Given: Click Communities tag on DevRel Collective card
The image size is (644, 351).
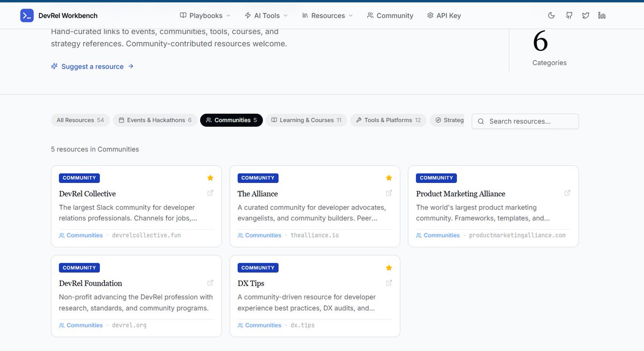Looking at the screenshot, I should click(x=81, y=236).
